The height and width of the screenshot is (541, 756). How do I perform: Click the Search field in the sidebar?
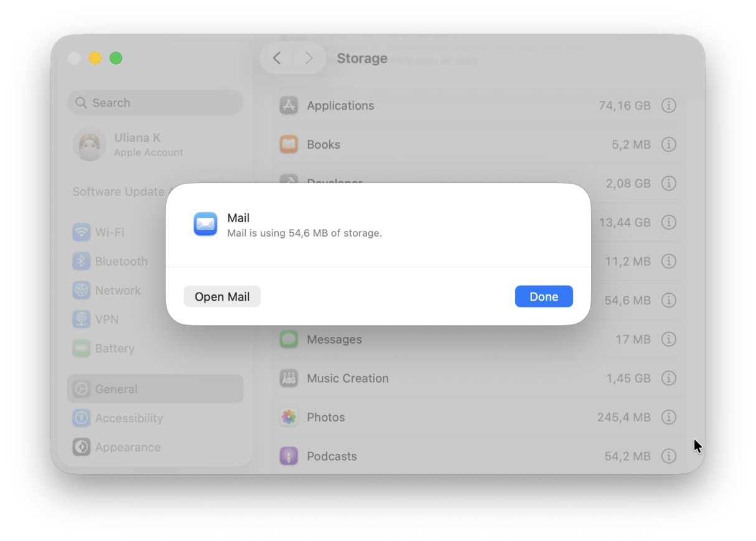tap(155, 102)
